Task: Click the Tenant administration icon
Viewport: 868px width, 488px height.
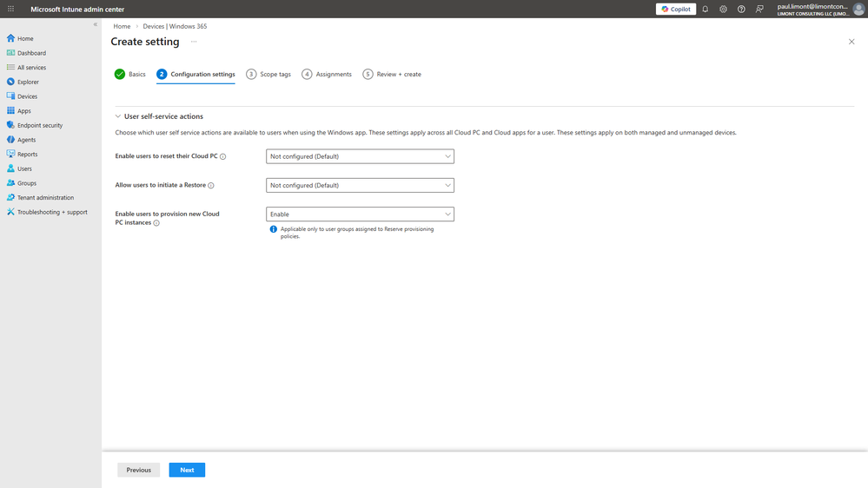Action: pos(10,197)
